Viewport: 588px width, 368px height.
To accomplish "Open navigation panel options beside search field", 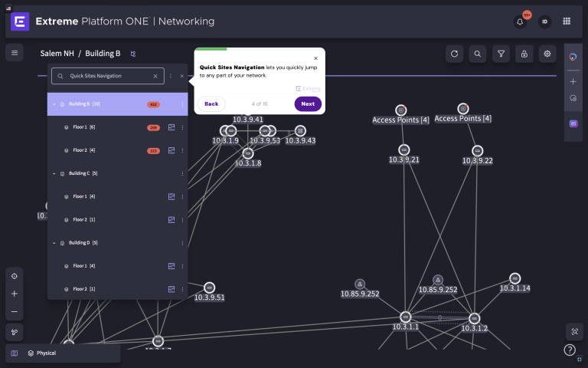I will [x=171, y=76].
